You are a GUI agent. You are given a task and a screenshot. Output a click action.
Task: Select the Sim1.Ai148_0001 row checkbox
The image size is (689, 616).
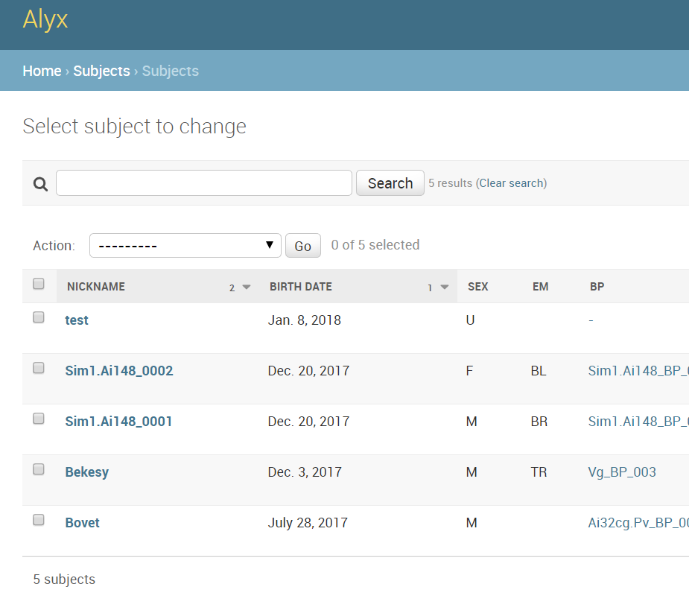(39, 419)
